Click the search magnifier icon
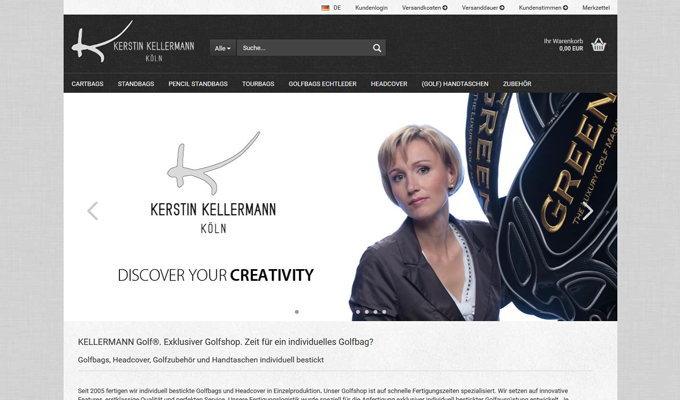 (x=377, y=48)
